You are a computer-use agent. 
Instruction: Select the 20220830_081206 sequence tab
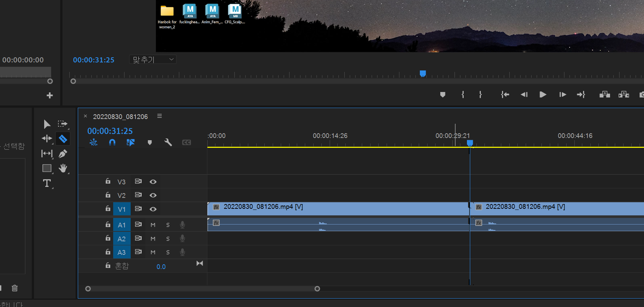coord(120,116)
